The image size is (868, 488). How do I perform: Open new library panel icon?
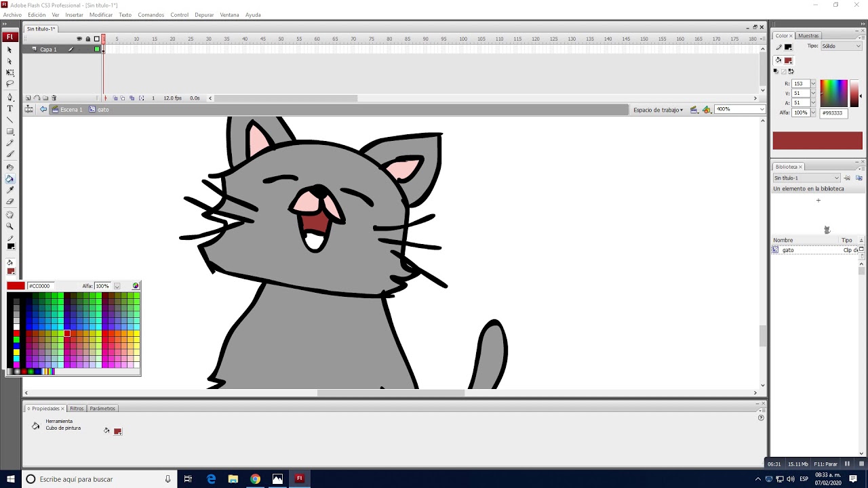(x=859, y=178)
